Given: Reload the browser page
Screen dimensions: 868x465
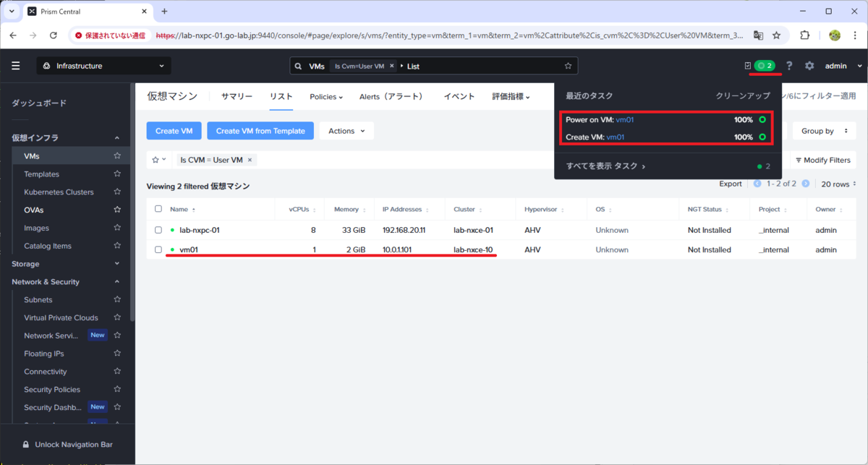Looking at the screenshot, I should [53, 35].
